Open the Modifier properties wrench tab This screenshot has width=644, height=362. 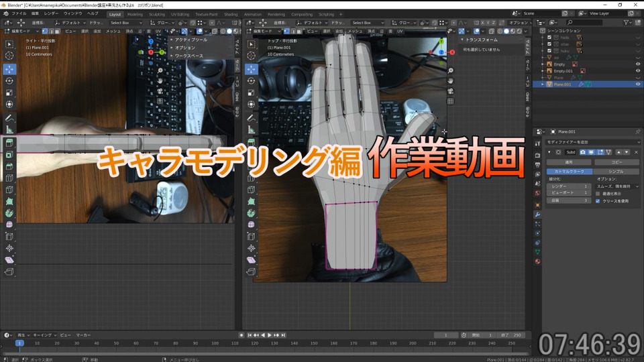click(537, 215)
